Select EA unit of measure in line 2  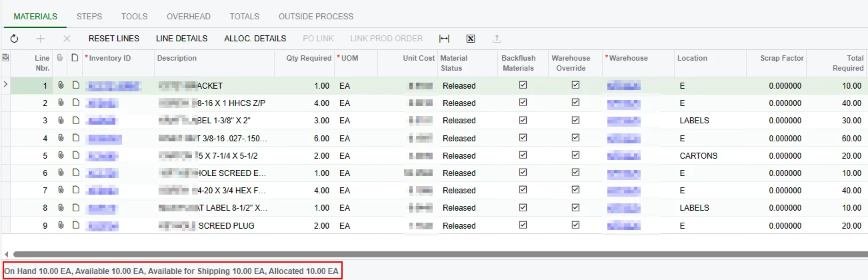(345, 103)
